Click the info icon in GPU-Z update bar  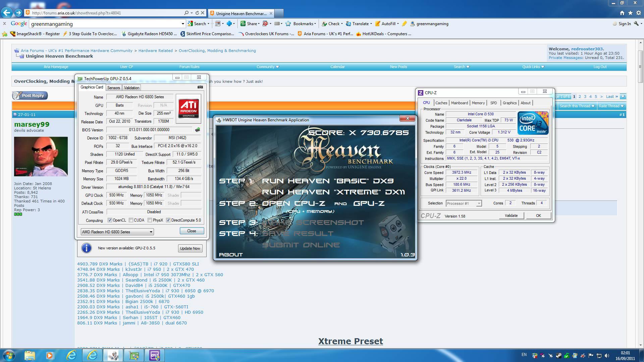tap(87, 248)
